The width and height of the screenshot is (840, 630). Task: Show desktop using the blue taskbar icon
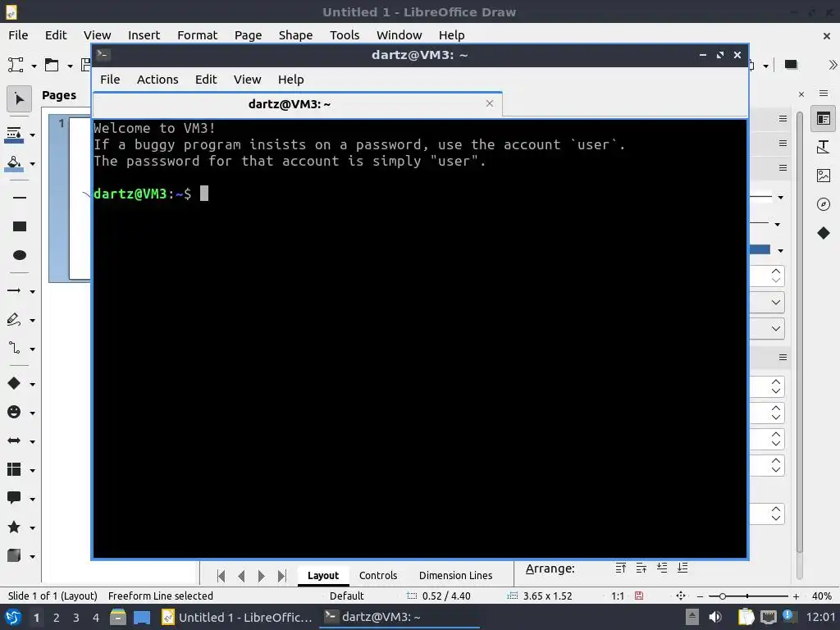pyautogui.click(x=141, y=617)
